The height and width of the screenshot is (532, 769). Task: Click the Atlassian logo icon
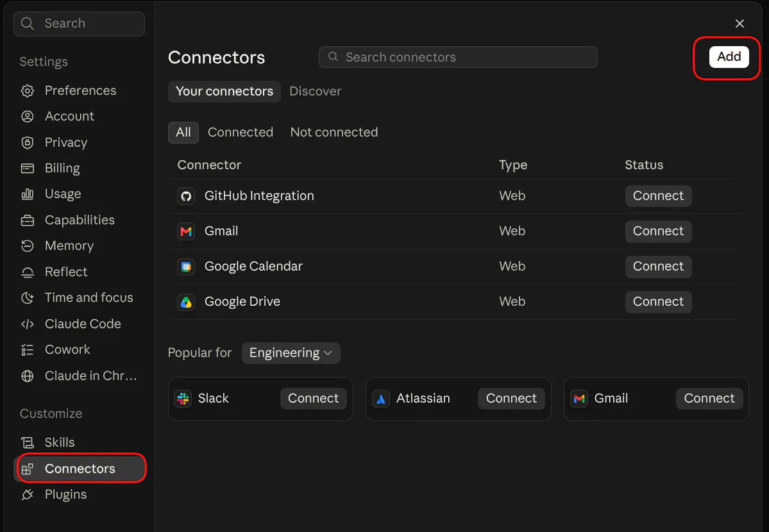381,399
